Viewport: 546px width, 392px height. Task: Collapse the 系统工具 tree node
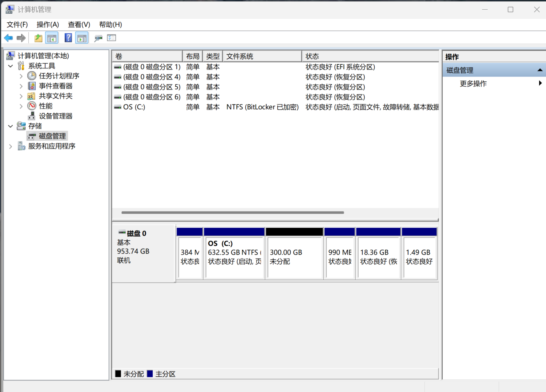tap(11, 66)
